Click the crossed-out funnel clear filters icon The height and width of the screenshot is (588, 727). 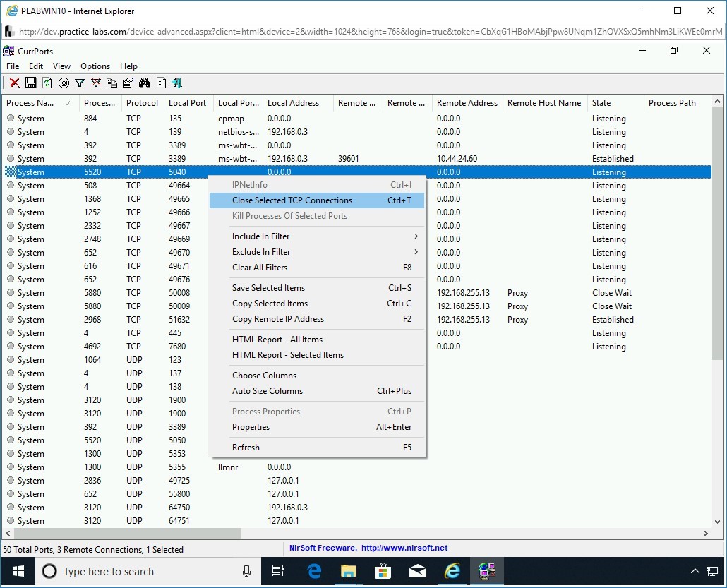tap(96, 83)
